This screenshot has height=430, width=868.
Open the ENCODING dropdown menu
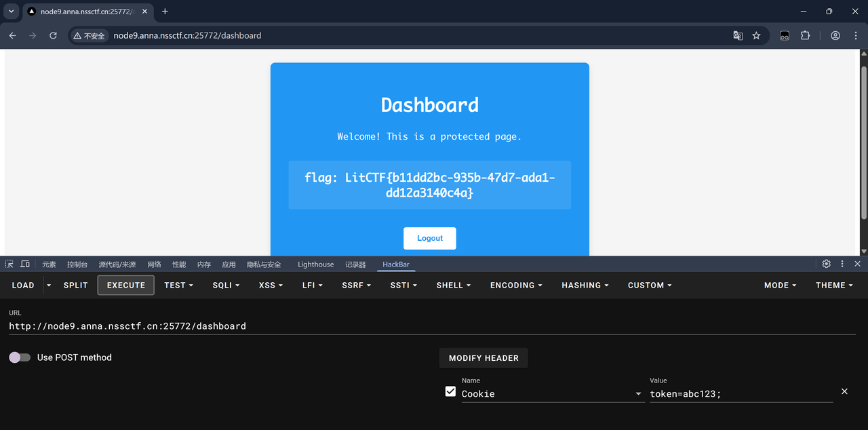coord(516,286)
